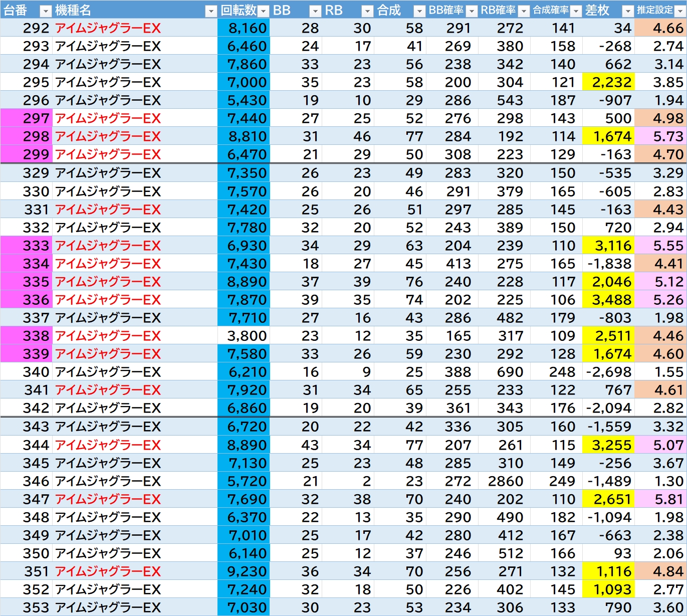687x616 pixels.
Task: Select the BB count cell 43
Action: coord(296,445)
